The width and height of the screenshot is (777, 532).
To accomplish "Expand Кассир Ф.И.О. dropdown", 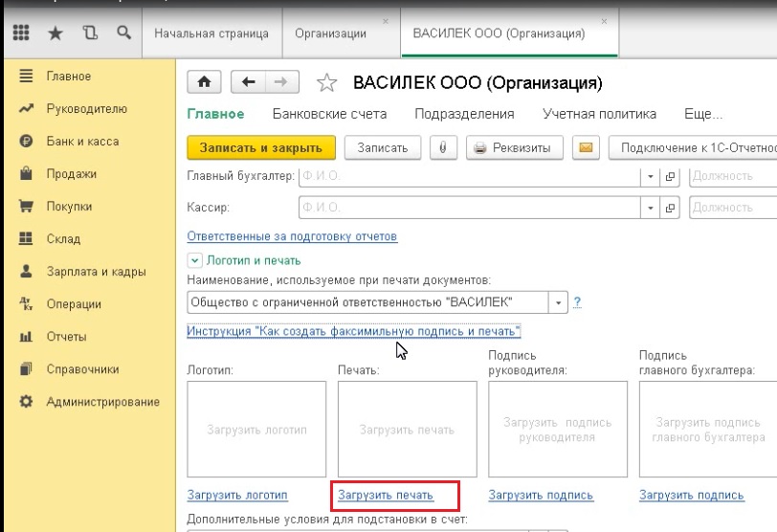I will pos(650,208).
